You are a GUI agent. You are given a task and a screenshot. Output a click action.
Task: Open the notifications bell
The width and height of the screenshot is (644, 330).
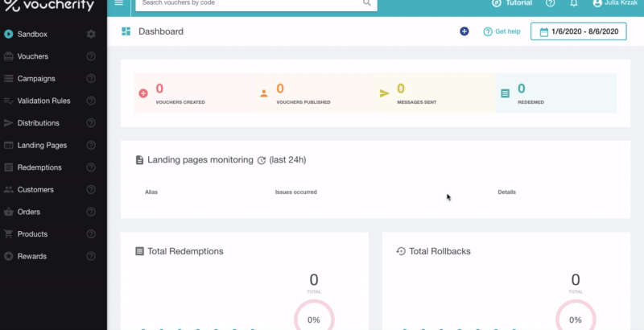coord(574,3)
